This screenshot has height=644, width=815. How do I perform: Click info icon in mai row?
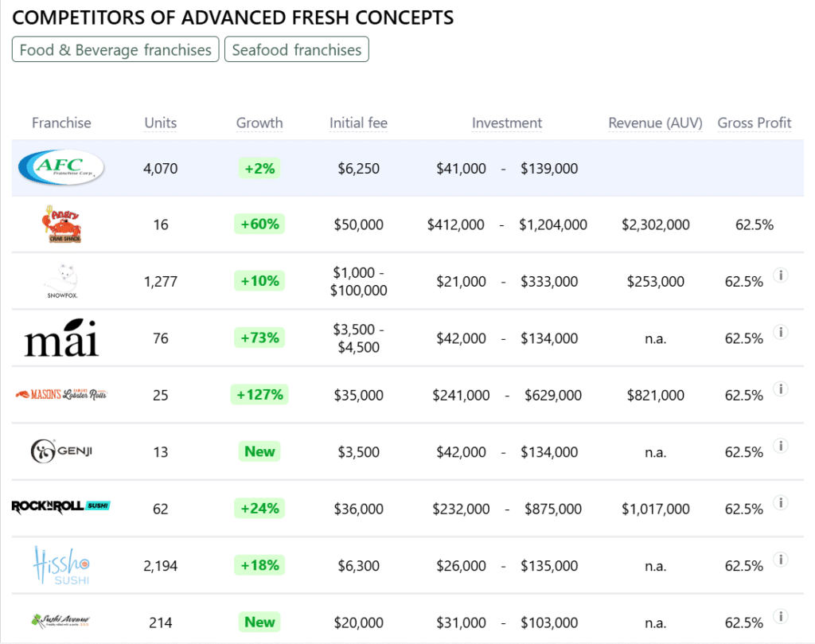[x=781, y=332]
